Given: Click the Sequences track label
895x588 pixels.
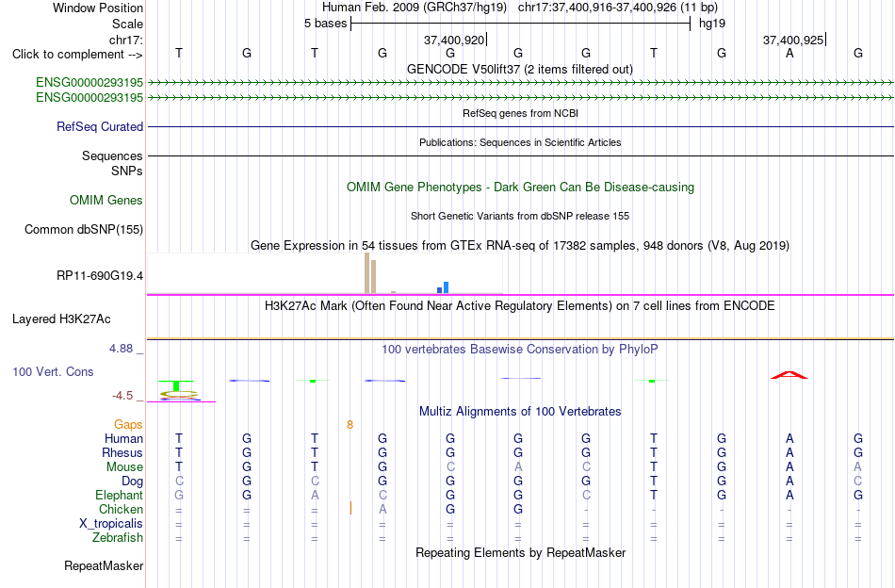Looking at the screenshot, I should point(112,155).
